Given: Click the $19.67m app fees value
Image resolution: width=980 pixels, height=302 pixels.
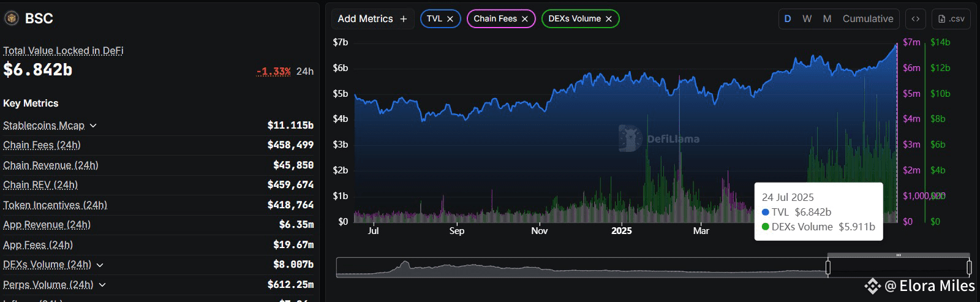Looking at the screenshot, I should click(293, 245).
